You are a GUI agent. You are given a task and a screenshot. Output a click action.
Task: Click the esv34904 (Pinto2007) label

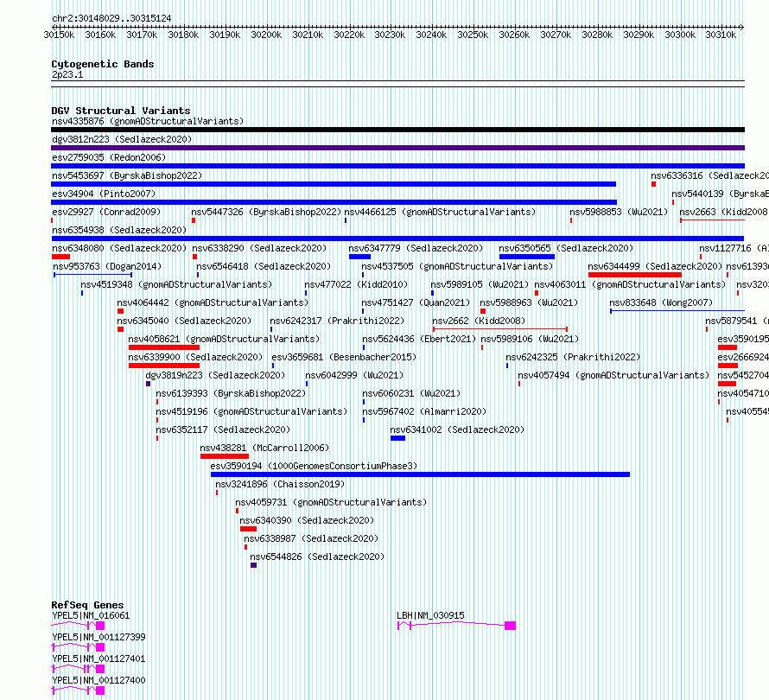[x=104, y=194]
